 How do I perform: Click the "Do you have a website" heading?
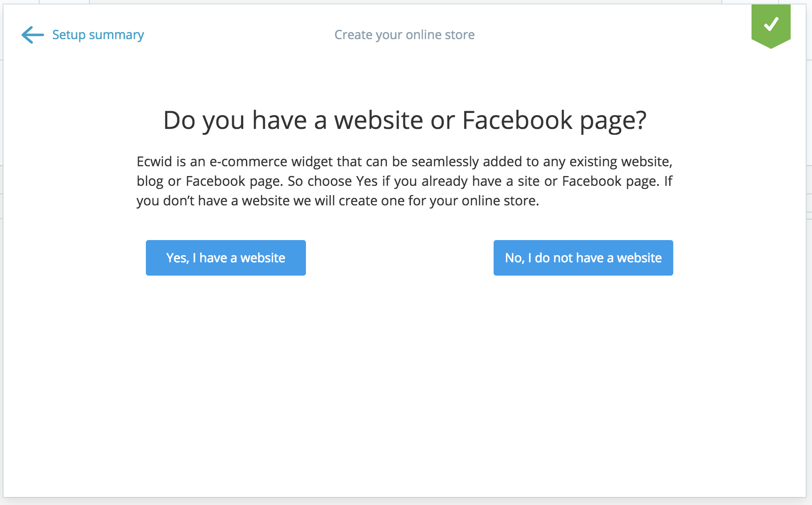pyautogui.click(x=405, y=120)
